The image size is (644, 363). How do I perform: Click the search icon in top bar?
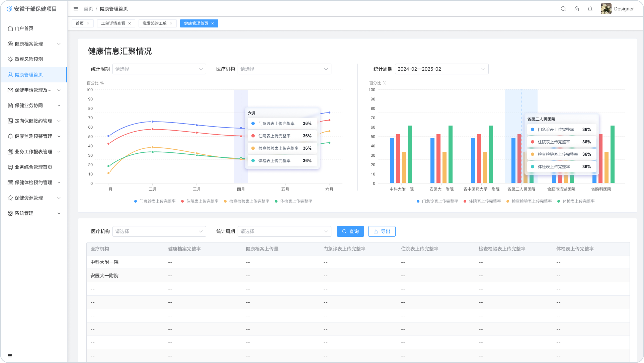click(x=563, y=9)
